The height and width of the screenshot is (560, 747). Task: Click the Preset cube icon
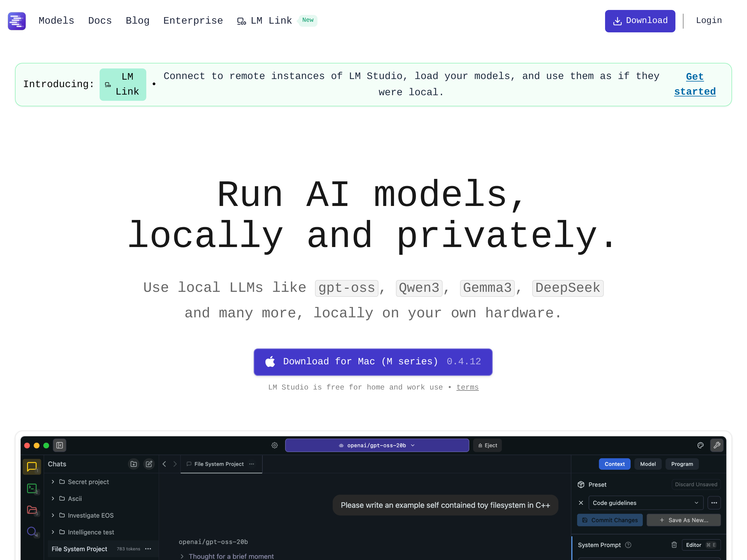coord(581,485)
